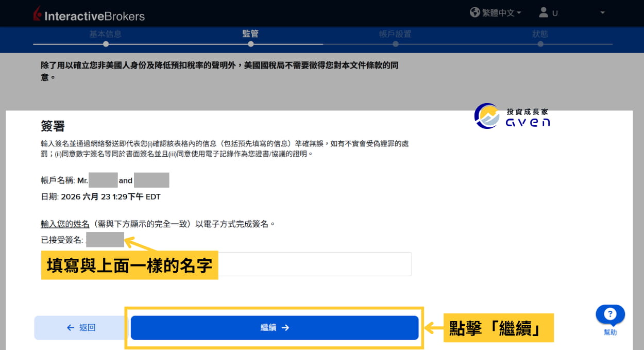Click the 帳戶名稱 label text
The height and width of the screenshot is (350, 644).
coord(58,181)
